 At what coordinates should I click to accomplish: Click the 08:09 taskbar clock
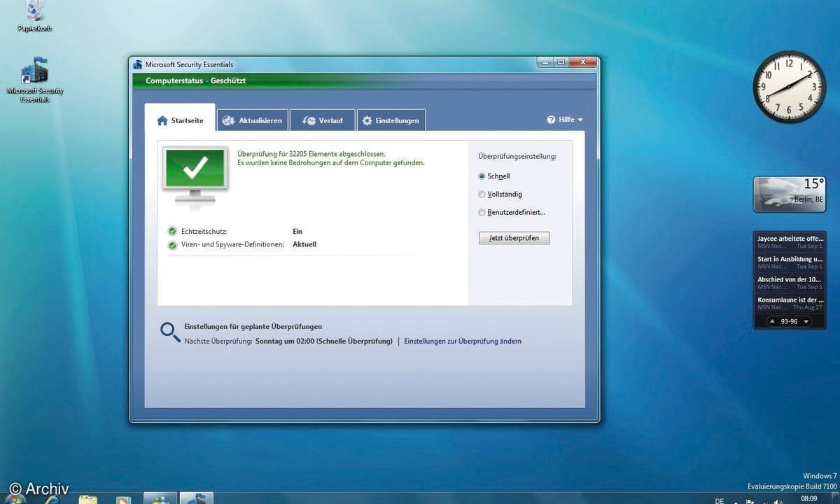[x=808, y=498]
